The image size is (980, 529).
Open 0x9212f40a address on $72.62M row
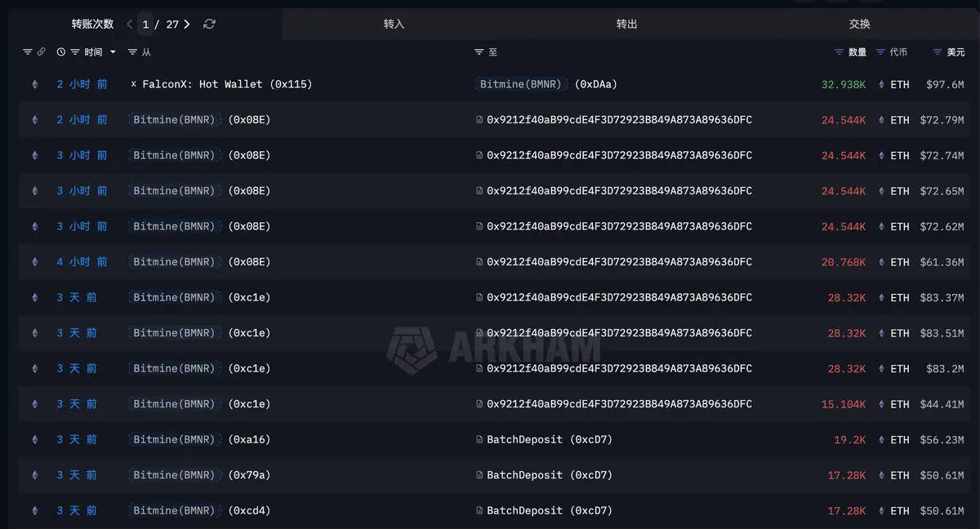click(x=619, y=226)
